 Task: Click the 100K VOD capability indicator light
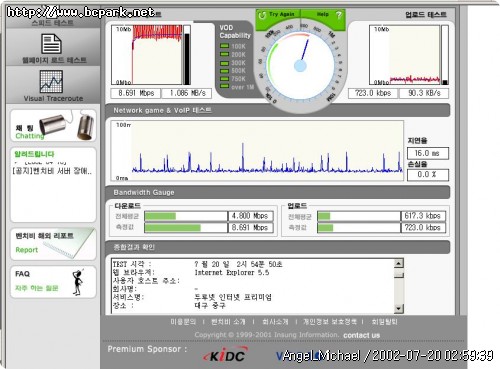(225, 46)
